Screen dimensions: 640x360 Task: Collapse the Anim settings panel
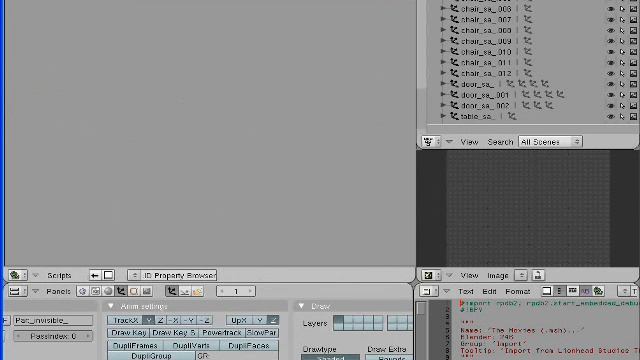[x=111, y=306]
